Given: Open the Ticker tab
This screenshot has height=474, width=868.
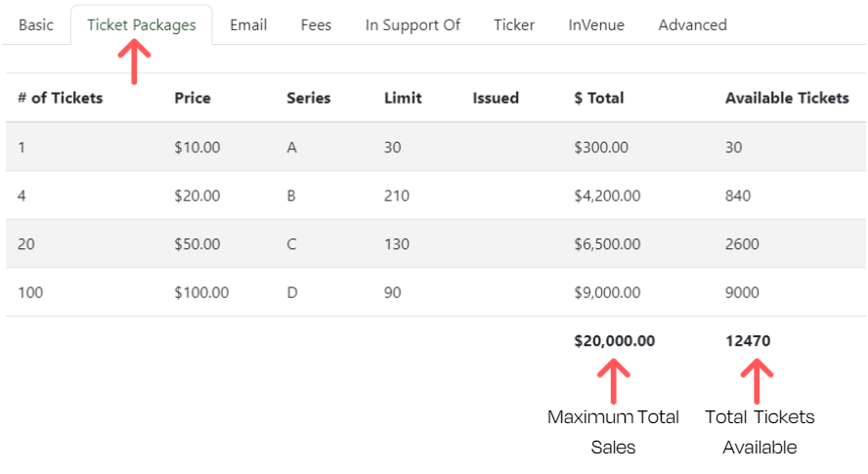Looking at the screenshot, I should tap(514, 25).
